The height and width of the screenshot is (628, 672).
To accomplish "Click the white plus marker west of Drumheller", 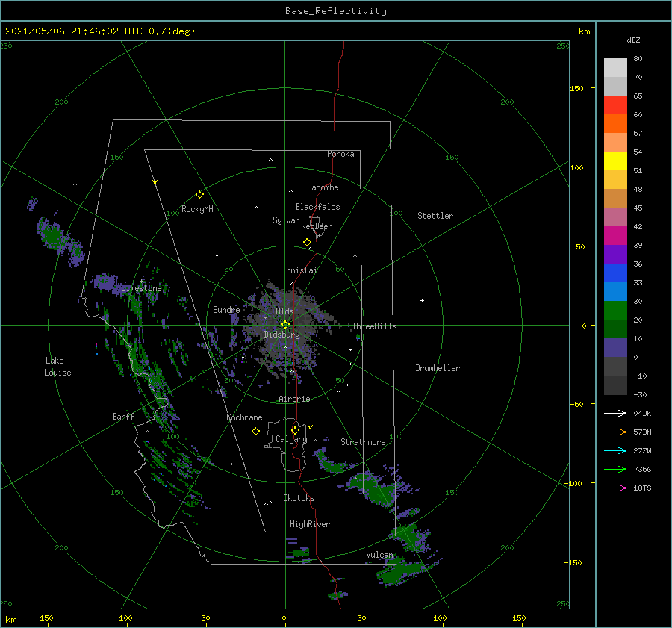I will click(422, 300).
